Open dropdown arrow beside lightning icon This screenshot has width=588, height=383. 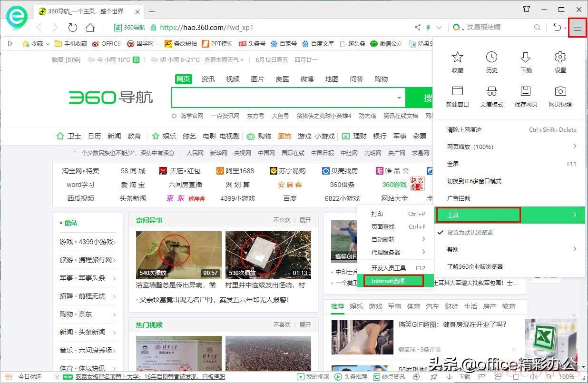[439, 28]
